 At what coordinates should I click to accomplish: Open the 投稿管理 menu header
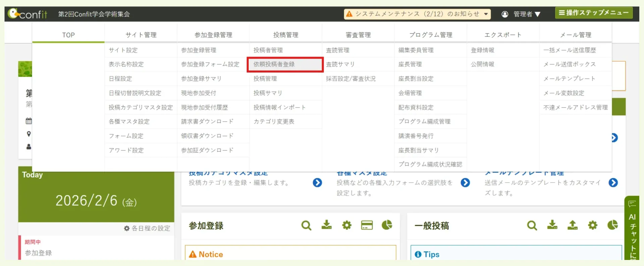[286, 35]
